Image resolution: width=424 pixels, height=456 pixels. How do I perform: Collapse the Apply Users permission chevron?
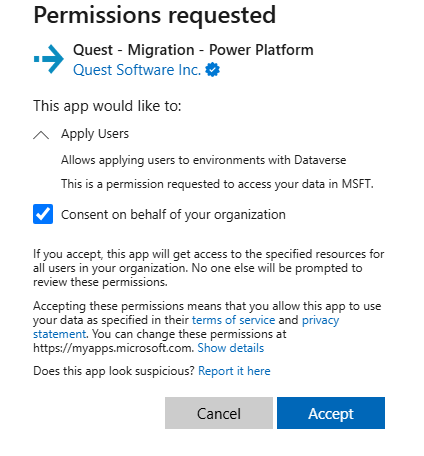(41, 135)
